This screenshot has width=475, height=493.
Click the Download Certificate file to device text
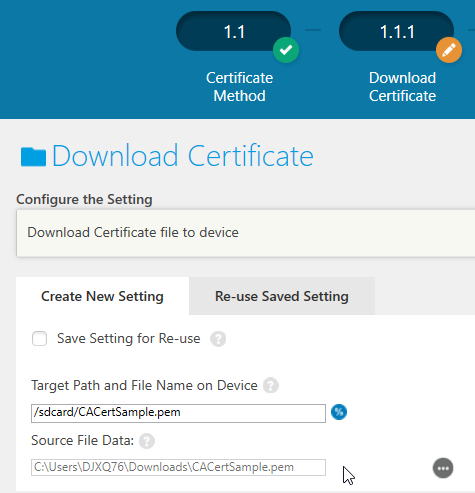(133, 232)
